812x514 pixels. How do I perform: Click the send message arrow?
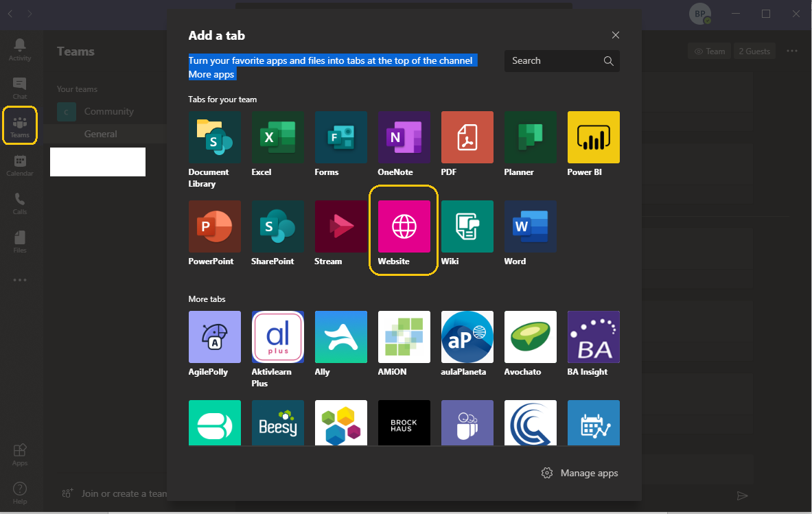(742, 496)
